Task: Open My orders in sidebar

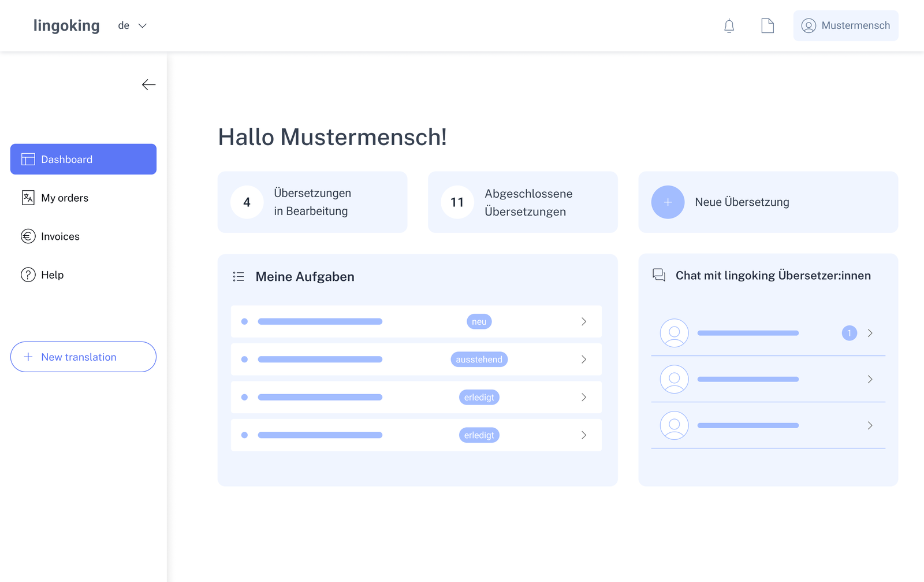Action: 83,198
